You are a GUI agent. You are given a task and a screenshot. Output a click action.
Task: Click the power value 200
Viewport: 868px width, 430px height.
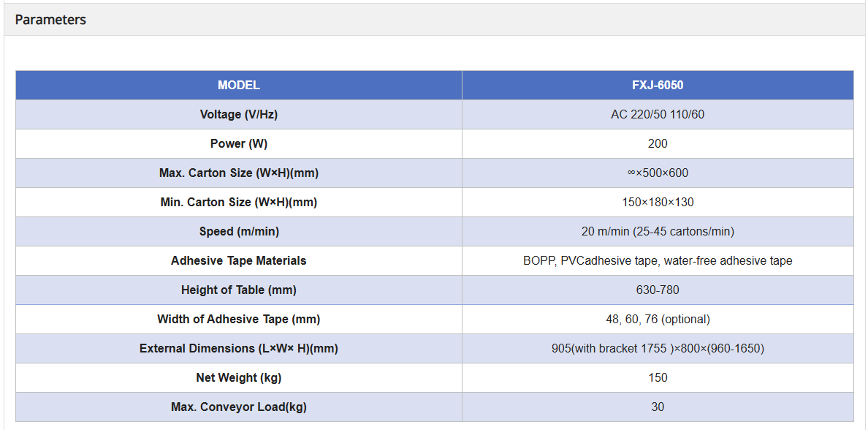pos(658,144)
